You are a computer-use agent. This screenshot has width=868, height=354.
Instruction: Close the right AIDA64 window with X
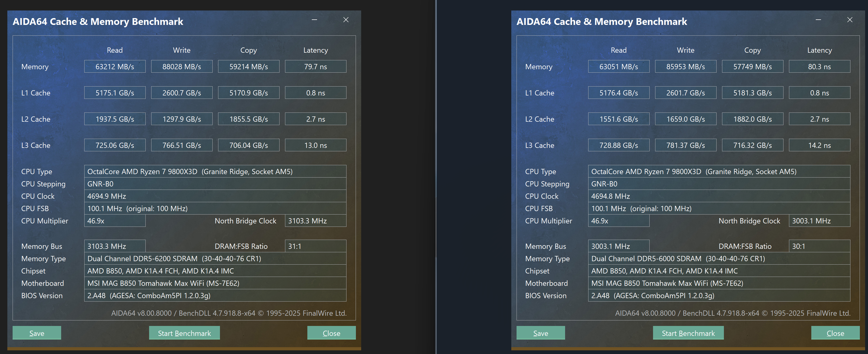point(850,20)
